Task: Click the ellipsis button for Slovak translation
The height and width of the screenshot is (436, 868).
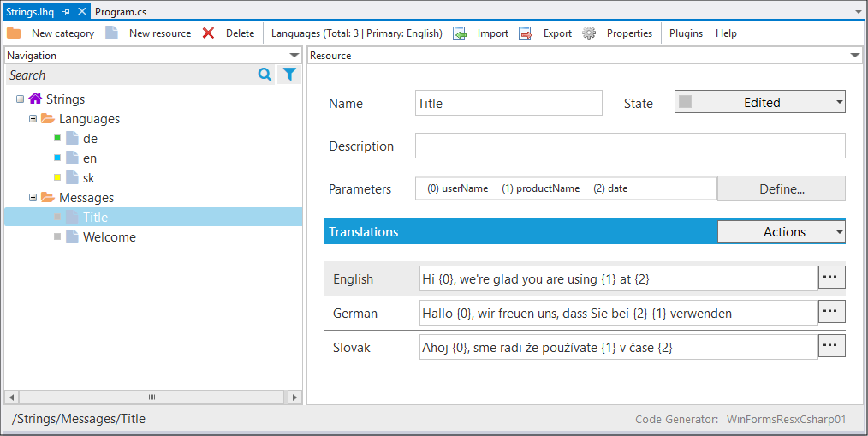Action: [x=831, y=346]
